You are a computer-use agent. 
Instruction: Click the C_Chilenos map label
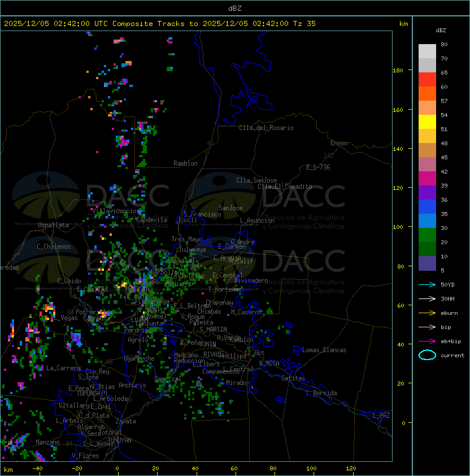point(54,246)
